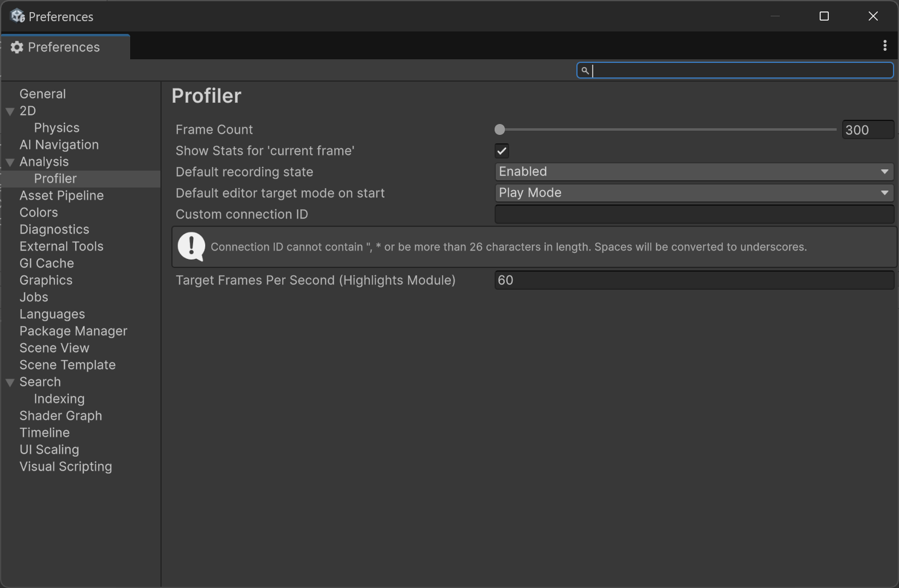Screen dimensions: 899x588
Task: Maximize the Preferences window
Action: point(824,16)
